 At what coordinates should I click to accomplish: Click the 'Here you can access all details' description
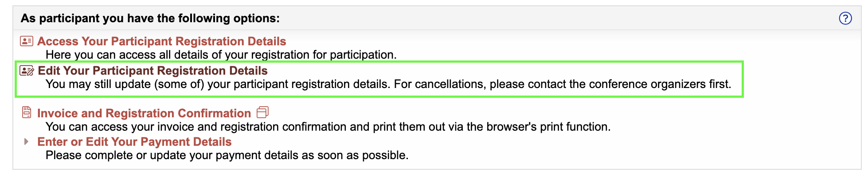tap(221, 55)
